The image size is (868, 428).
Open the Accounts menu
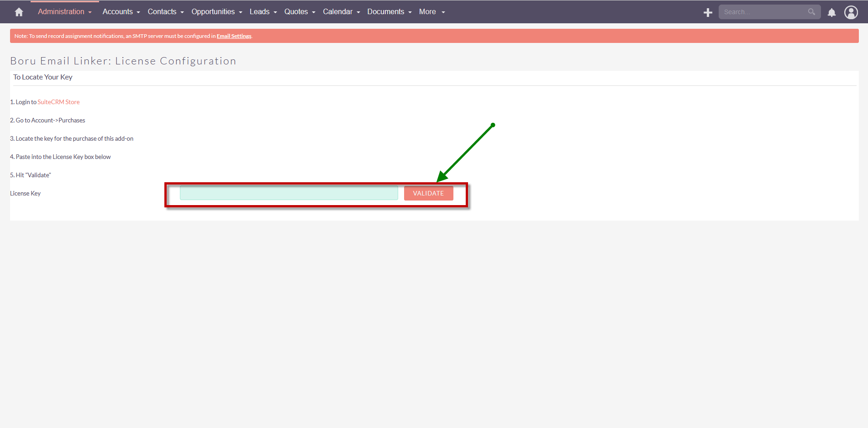[x=117, y=12]
